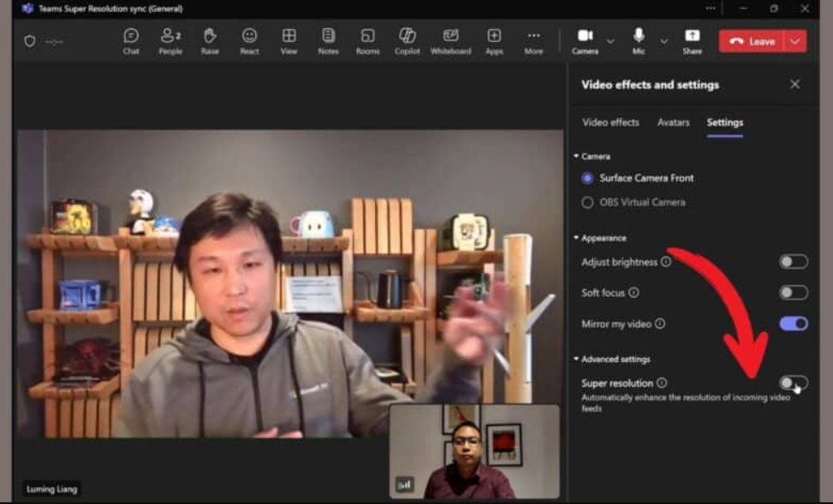The height and width of the screenshot is (504, 833).
Task: Click the Mirror my video info icon
Action: click(660, 323)
